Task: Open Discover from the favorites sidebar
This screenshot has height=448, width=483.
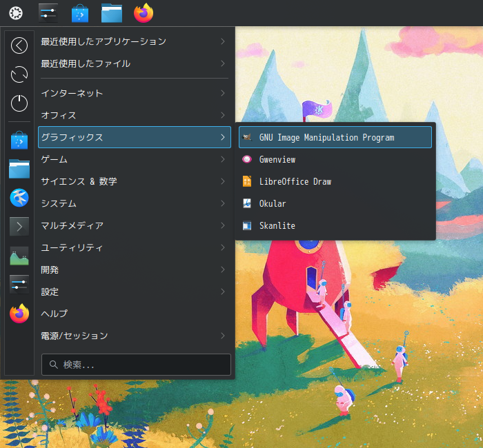Action: (19, 141)
